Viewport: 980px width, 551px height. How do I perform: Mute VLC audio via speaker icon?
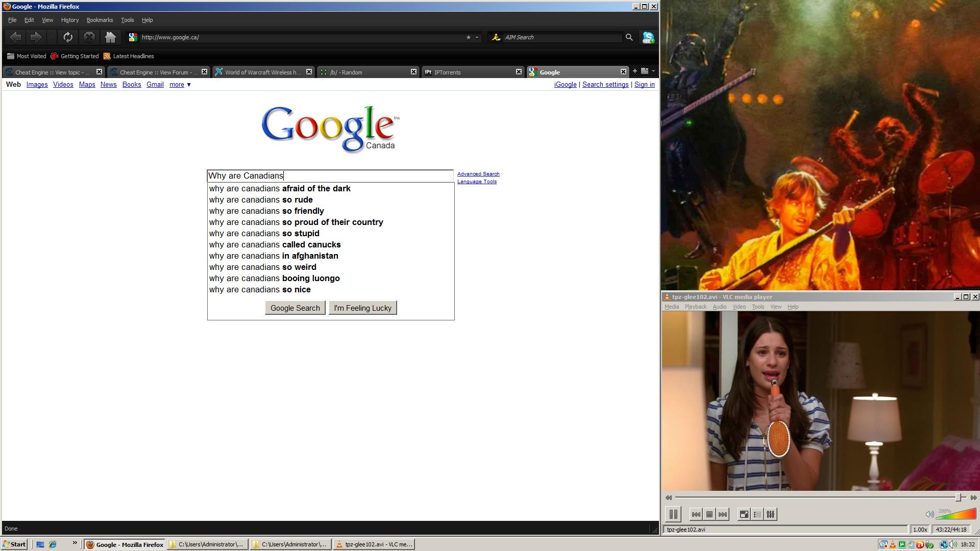pyautogui.click(x=929, y=514)
